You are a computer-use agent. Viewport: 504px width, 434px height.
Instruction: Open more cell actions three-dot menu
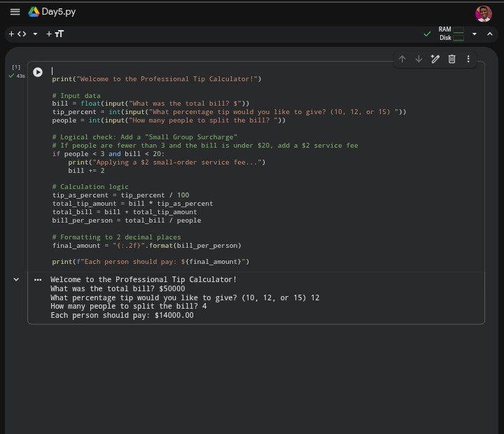[468, 59]
